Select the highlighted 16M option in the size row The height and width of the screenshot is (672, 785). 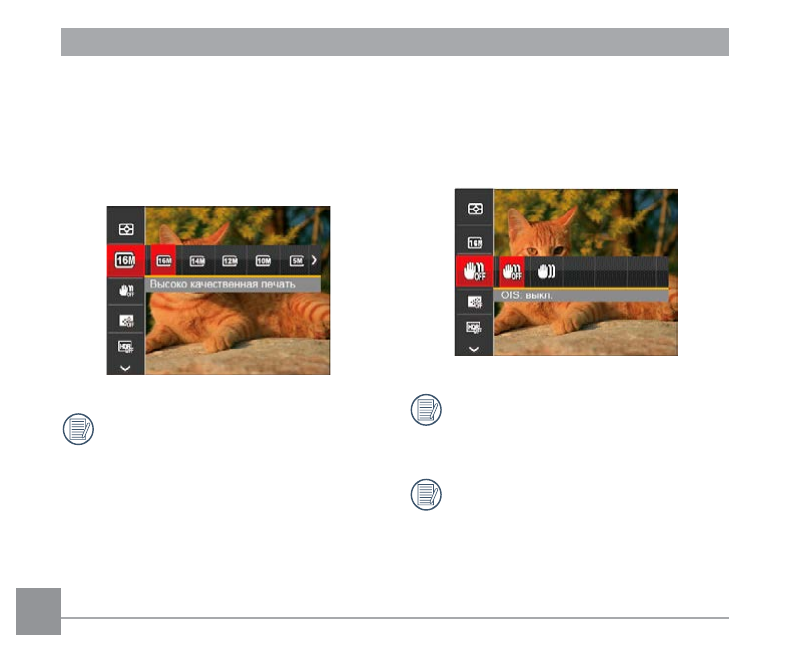point(164,260)
